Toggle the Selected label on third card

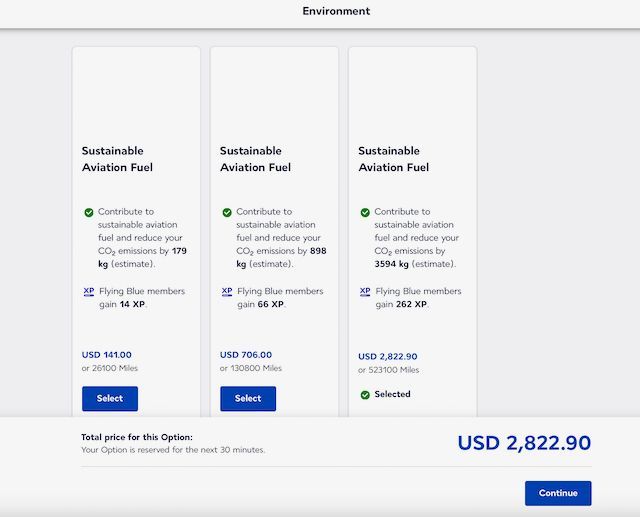392,394
